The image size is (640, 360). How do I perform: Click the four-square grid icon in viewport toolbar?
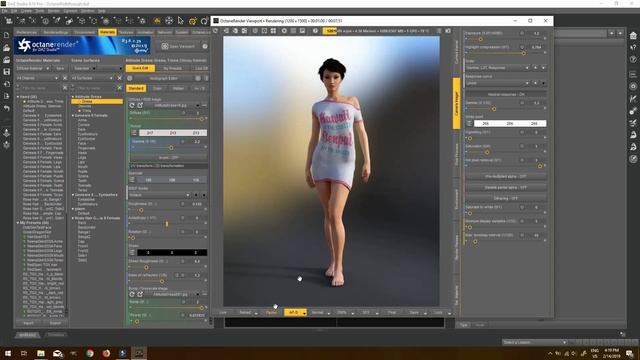click(x=273, y=31)
